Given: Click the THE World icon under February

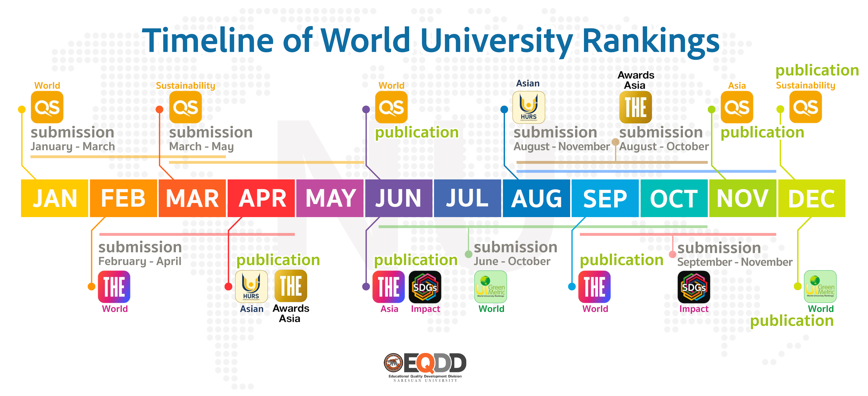Looking at the screenshot, I should click(114, 287).
